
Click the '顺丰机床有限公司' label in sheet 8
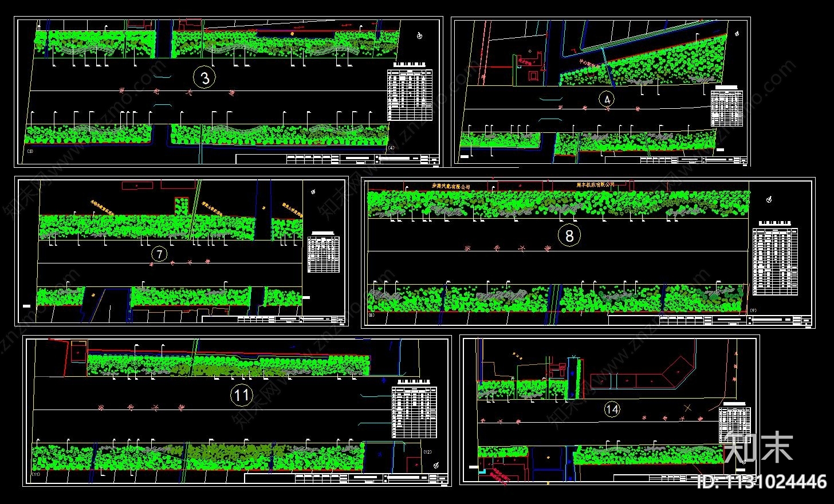(595, 185)
